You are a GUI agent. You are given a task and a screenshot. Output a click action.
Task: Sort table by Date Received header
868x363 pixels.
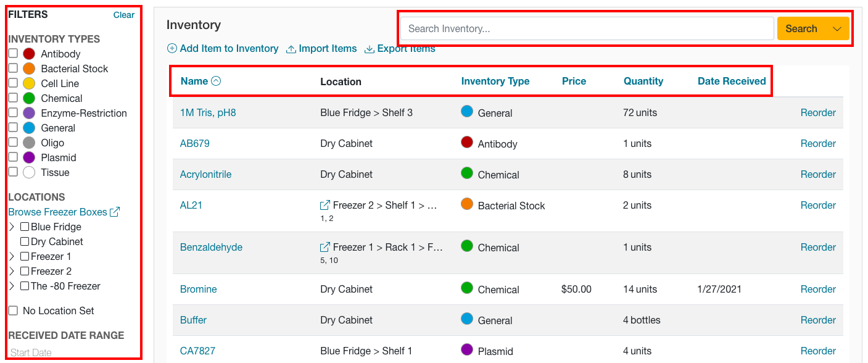coord(731,81)
